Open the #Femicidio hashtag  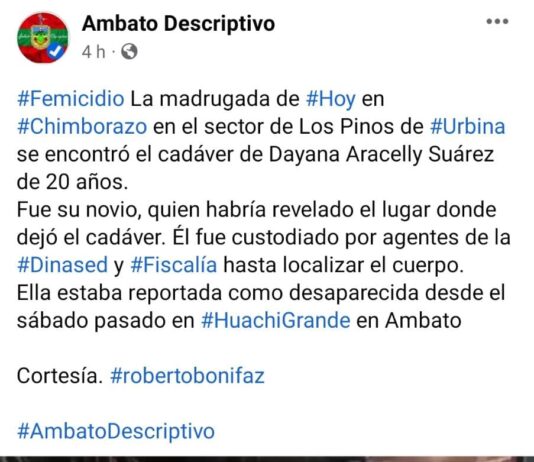[x=71, y=99]
